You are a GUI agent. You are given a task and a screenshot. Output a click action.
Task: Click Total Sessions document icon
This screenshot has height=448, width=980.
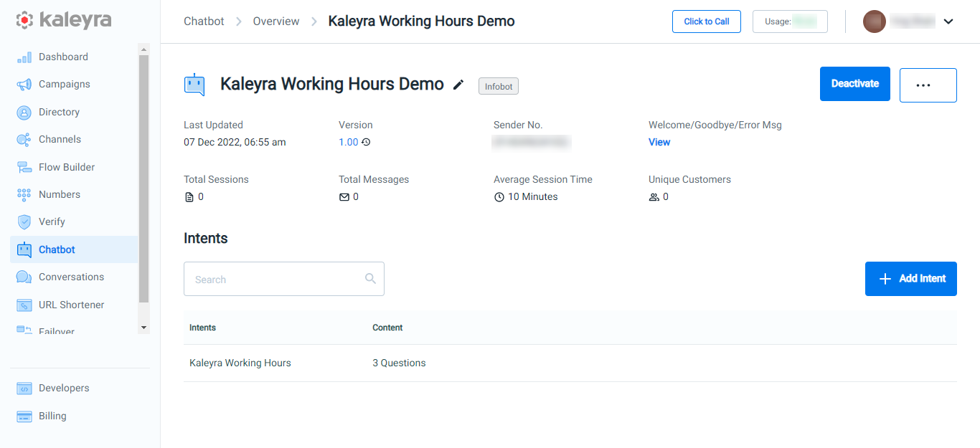point(189,197)
